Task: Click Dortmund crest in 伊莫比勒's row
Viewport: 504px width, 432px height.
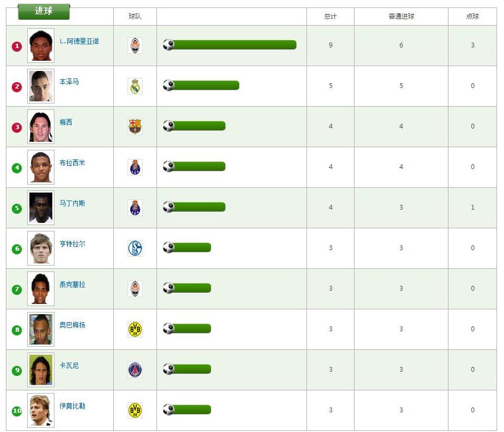Action: [135, 410]
